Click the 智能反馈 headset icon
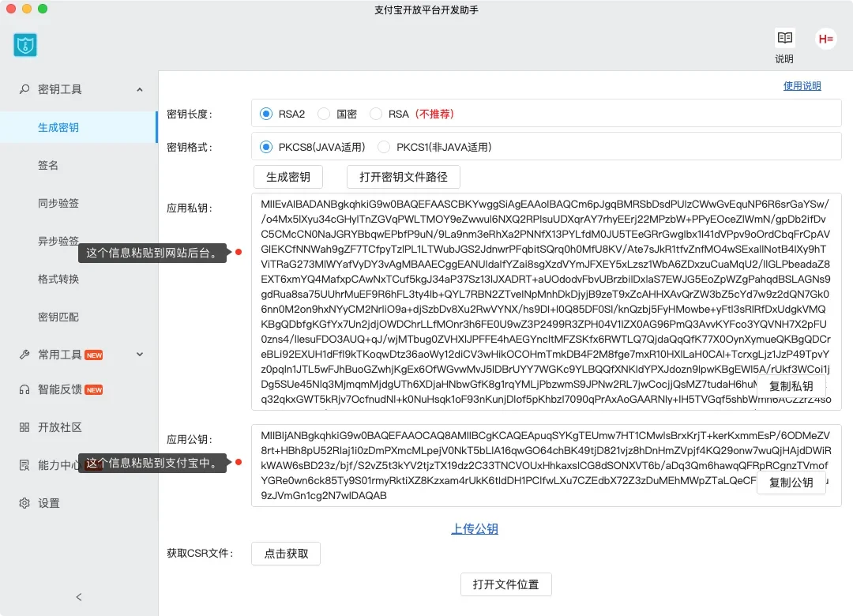The height and width of the screenshot is (616, 853). 24,389
